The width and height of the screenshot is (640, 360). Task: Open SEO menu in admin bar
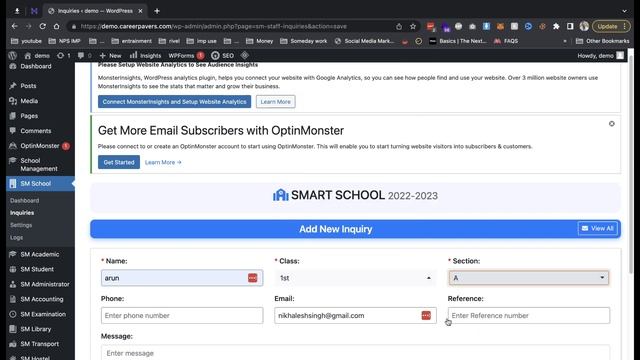[x=222, y=56]
